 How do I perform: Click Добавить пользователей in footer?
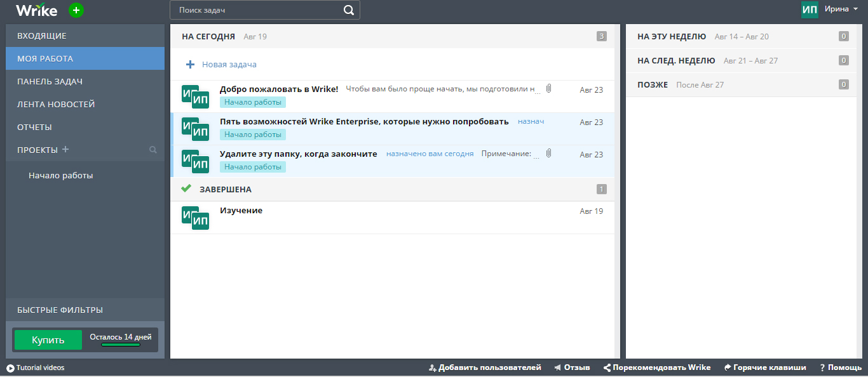[485, 367]
